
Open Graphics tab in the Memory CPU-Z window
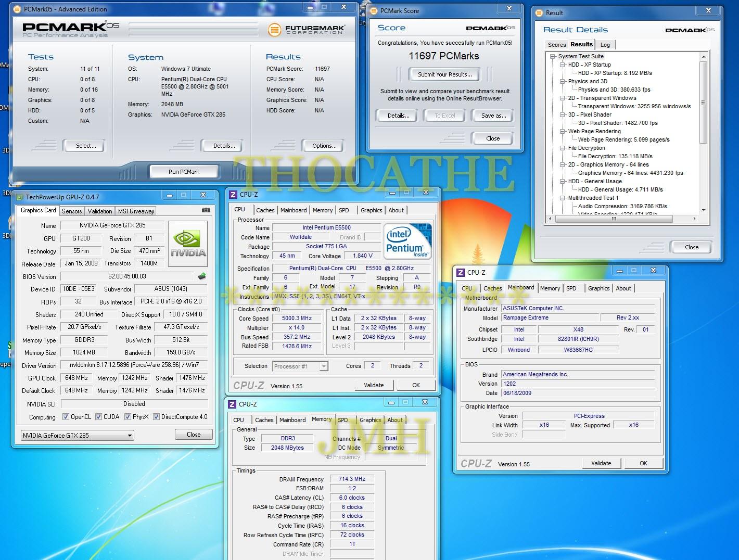coord(370,420)
